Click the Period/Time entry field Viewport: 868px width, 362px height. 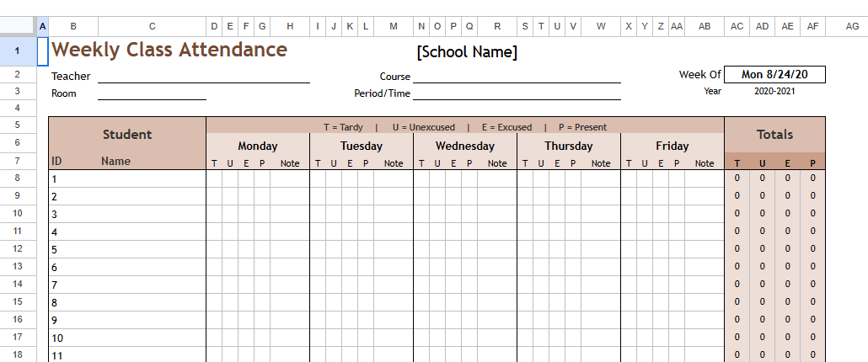point(516,93)
